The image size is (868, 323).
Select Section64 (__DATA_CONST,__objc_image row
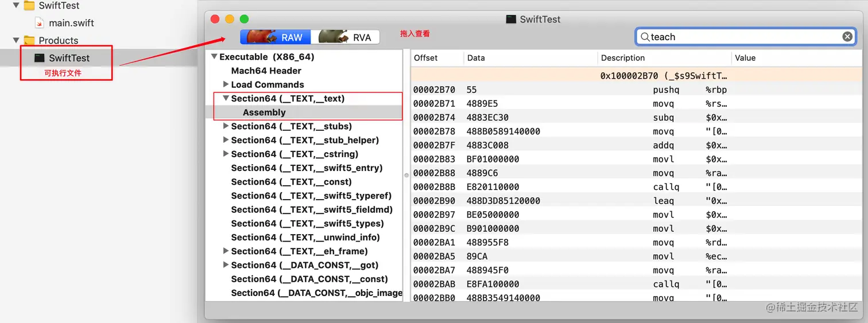point(316,293)
